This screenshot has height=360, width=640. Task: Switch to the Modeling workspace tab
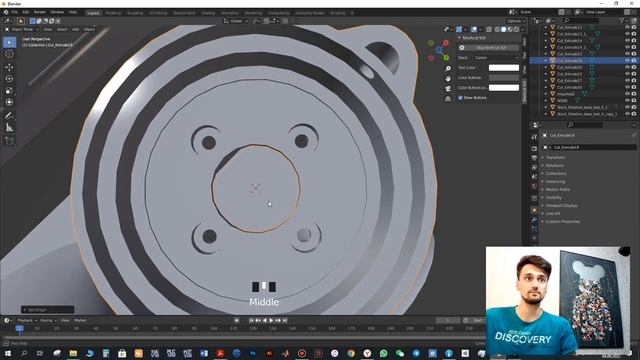coord(113,13)
